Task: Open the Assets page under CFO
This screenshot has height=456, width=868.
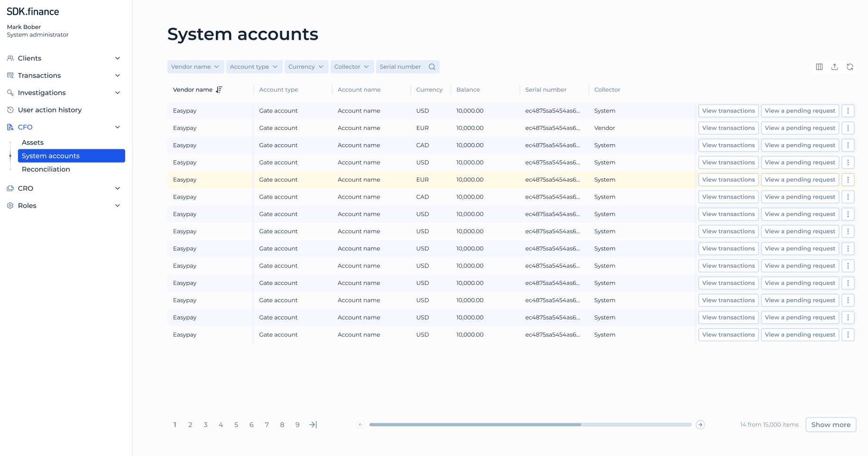Action: [x=32, y=142]
